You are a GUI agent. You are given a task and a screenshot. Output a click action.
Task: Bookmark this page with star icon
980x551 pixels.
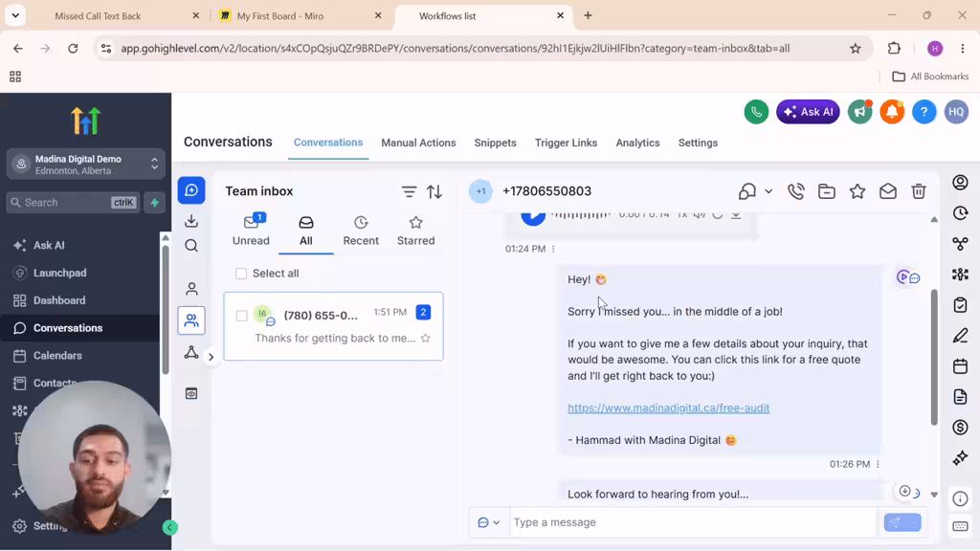[x=855, y=49]
